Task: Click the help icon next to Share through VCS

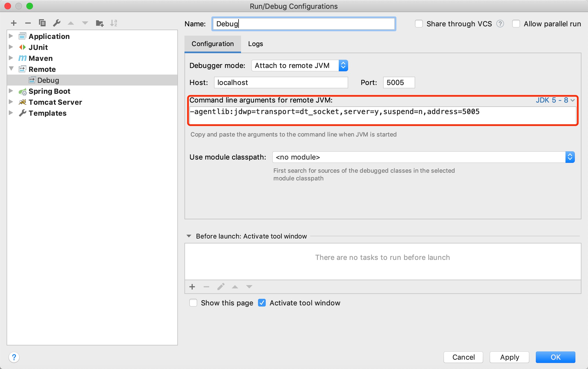Action: [x=500, y=24]
